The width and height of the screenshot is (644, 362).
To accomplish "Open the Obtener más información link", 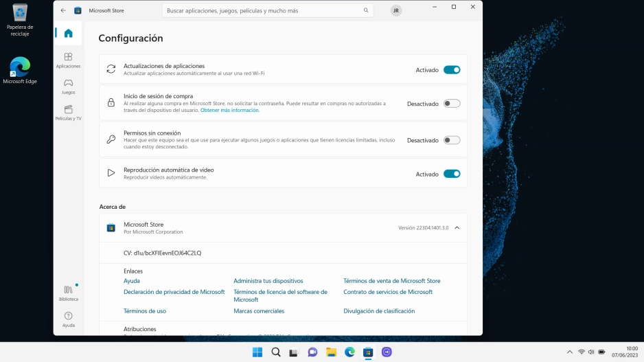I will click(230, 110).
